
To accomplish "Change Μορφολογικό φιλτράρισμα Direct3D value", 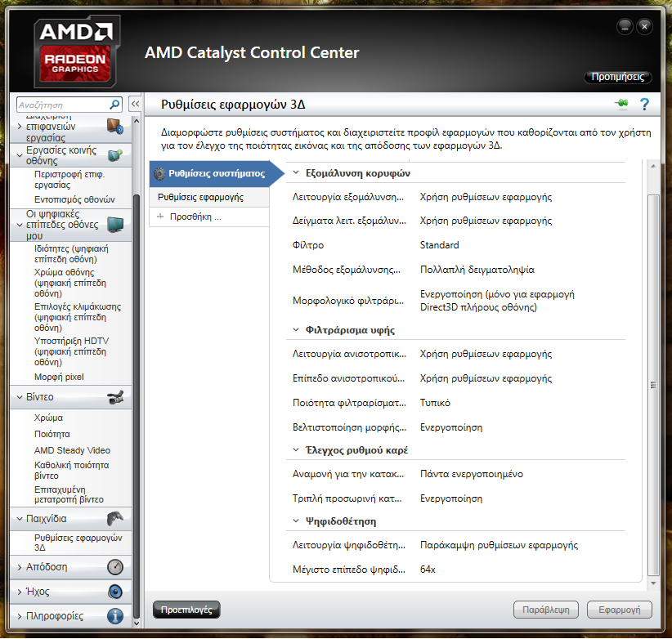I will [497, 301].
